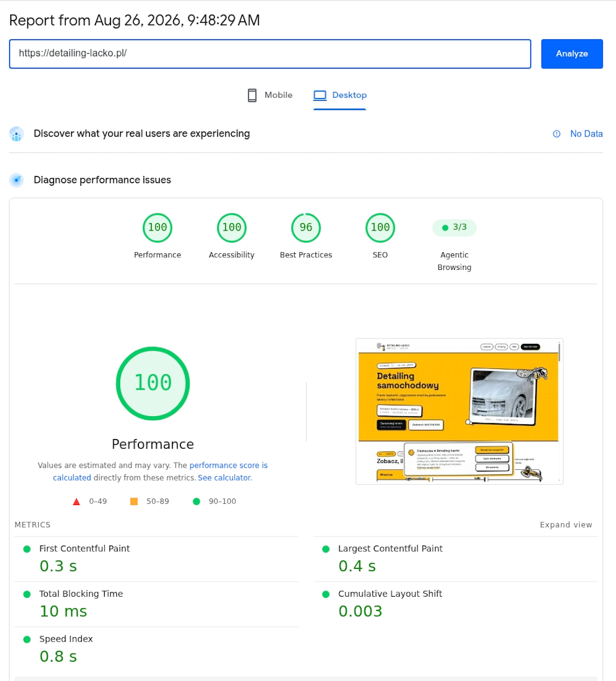Click the red triangle 0–49 legend icon
The height and width of the screenshot is (681, 616).
tap(76, 502)
